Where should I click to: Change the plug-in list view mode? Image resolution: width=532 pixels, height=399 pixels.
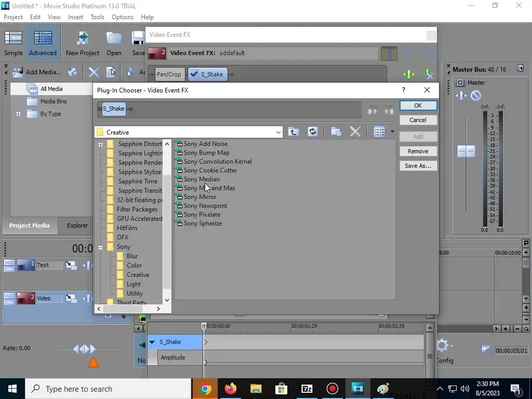[x=379, y=131]
